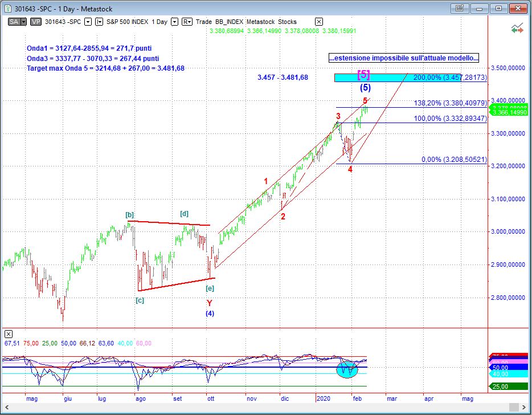The width and height of the screenshot is (532, 415).
Task: Click the [c] triangle label
Action: (x=140, y=300)
